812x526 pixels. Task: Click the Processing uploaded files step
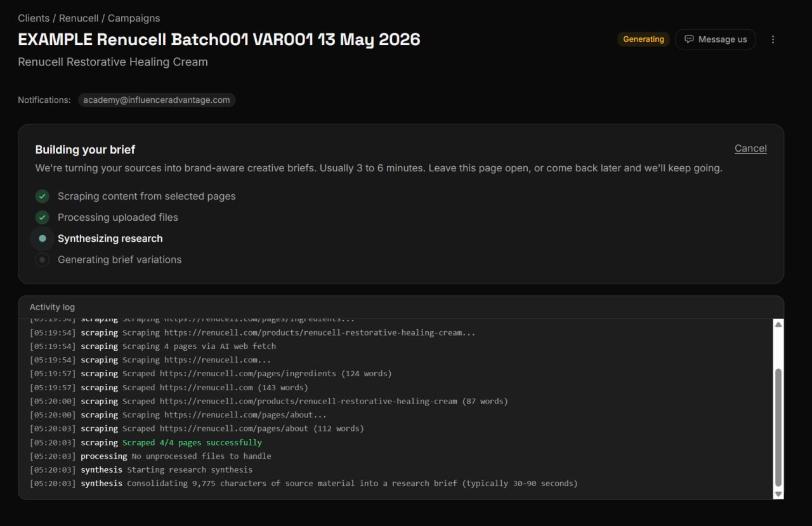coord(118,218)
